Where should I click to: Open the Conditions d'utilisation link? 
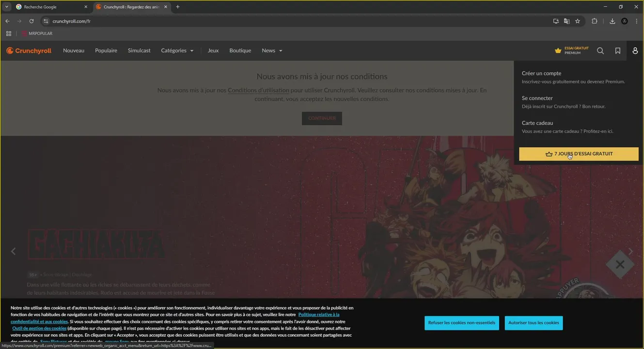point(258,90)
